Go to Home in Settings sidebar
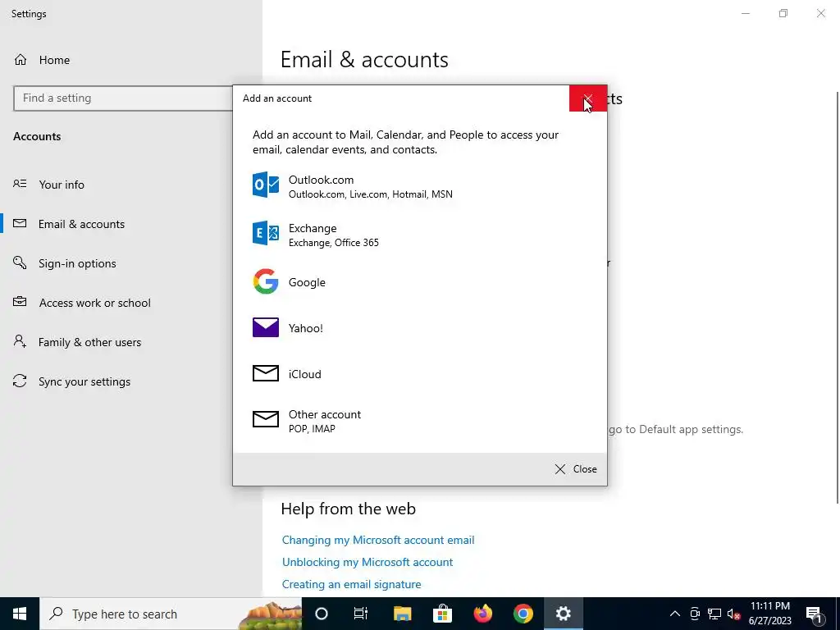The height and width of the screenshot is (630, 840). (54, 60)
